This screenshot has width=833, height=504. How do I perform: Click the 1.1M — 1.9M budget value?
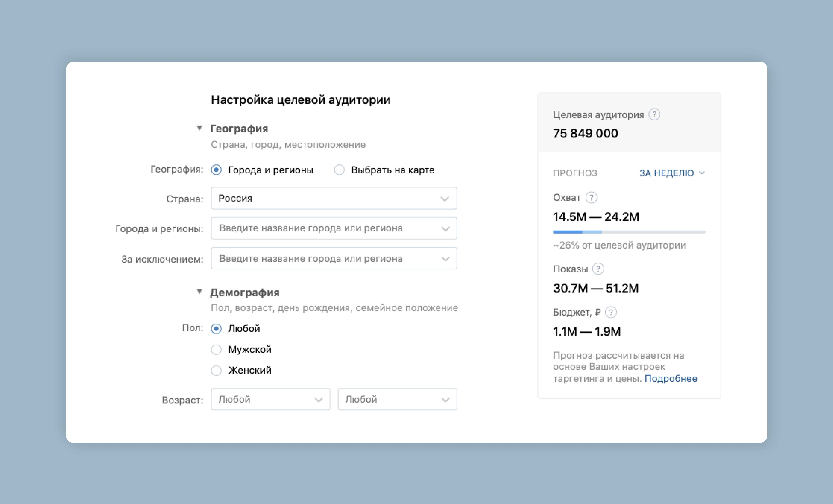[587, 332]
